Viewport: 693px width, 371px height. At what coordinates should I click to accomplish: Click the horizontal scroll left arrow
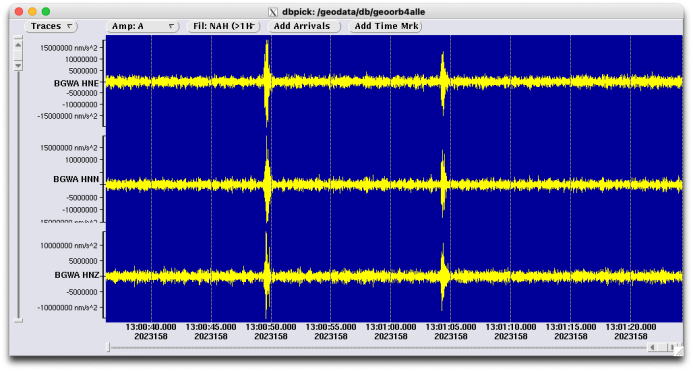pos(652,348)
